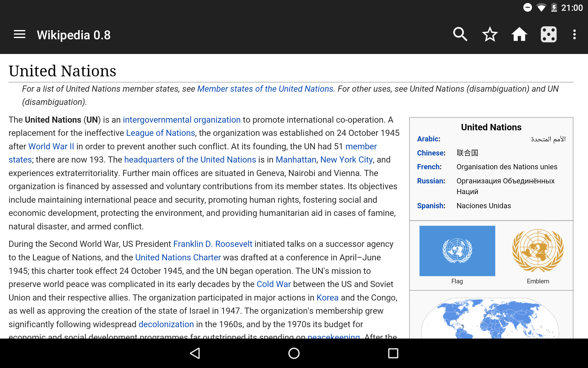Open the Arabic language link in infobox
Screen dimensions: 588x368
tap(428, 139)
